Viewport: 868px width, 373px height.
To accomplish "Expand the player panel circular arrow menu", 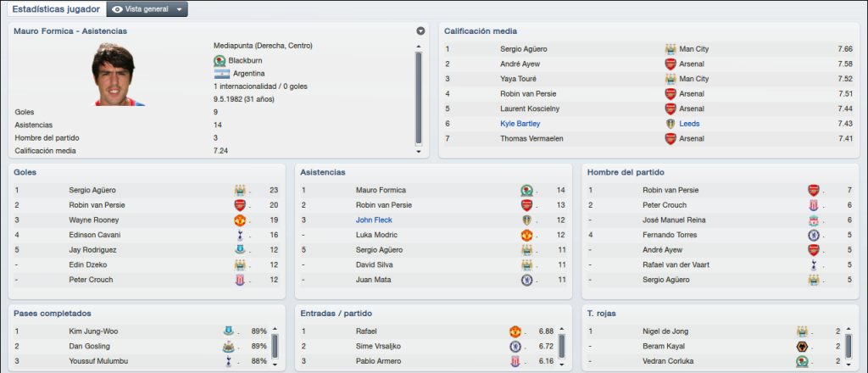I will pos(420,31).
